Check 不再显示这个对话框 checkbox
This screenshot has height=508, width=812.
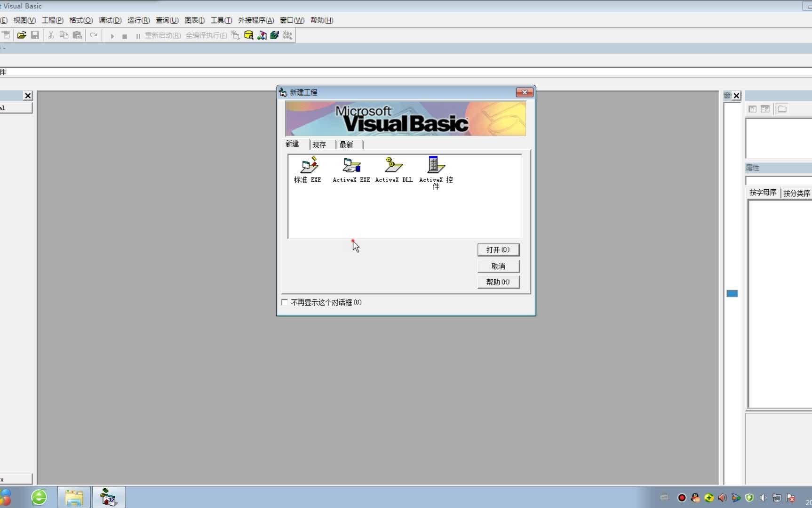(x=285, y=302)
